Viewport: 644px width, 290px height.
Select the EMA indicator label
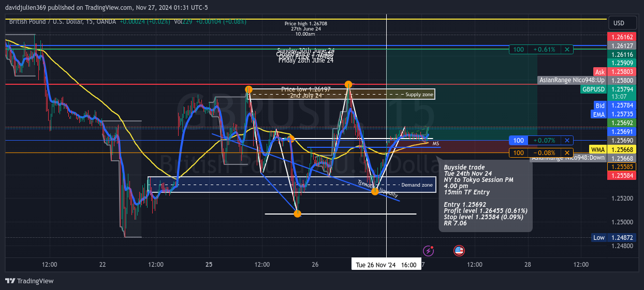point(599,114)
